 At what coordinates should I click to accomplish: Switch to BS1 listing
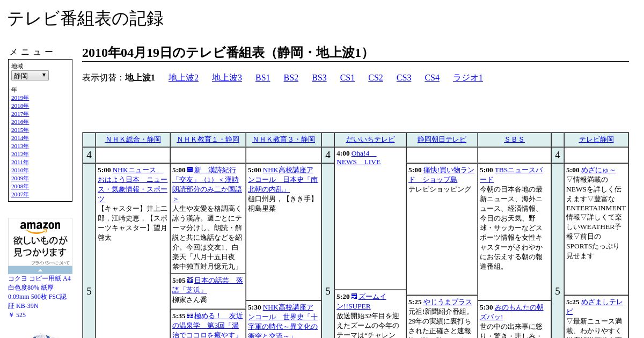tap(263, 78)
